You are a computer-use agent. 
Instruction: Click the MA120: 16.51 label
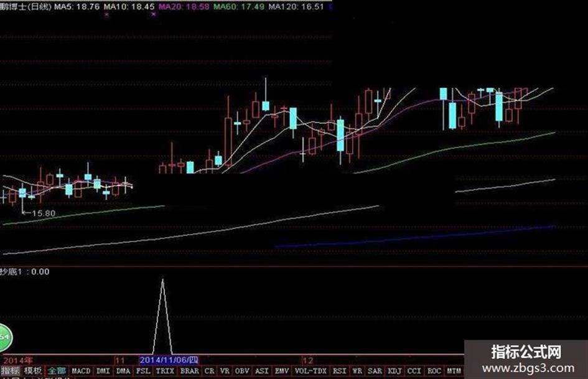tap(296, 7)
